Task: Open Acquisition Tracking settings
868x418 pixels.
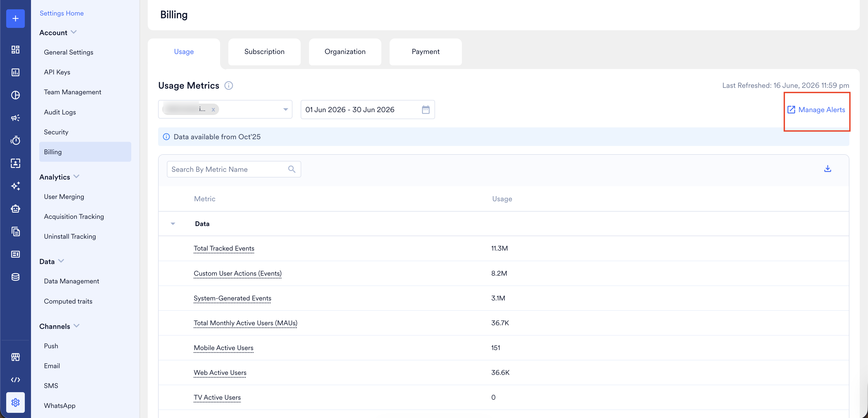Action: click(74, 216)
